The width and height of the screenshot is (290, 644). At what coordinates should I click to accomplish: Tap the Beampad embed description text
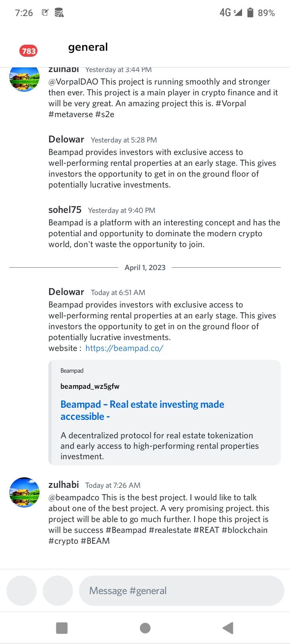pos(159,446)
